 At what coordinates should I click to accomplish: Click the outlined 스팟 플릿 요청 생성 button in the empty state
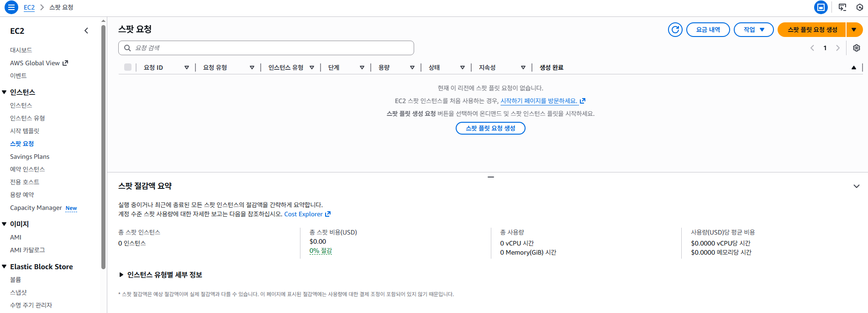tap(490, 128)
